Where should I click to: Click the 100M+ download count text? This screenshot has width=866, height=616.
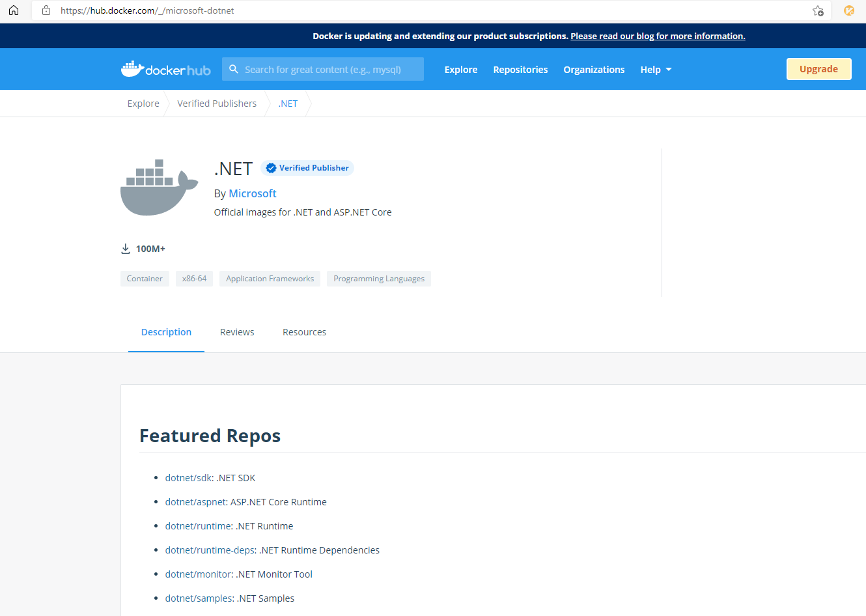(x=150, y=249)
